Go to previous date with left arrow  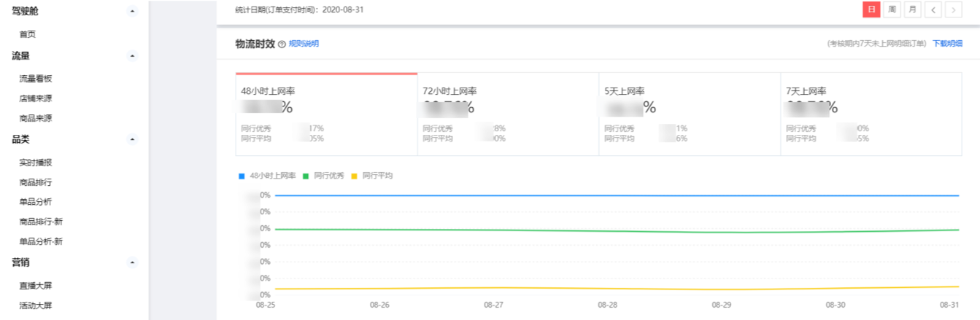tap(933, 9)
